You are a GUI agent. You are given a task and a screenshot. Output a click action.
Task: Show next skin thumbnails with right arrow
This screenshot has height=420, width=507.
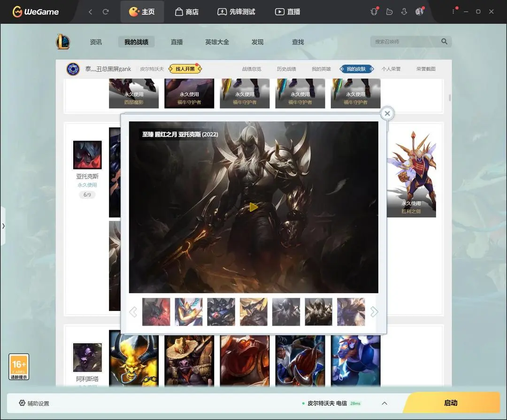[374, 312]
